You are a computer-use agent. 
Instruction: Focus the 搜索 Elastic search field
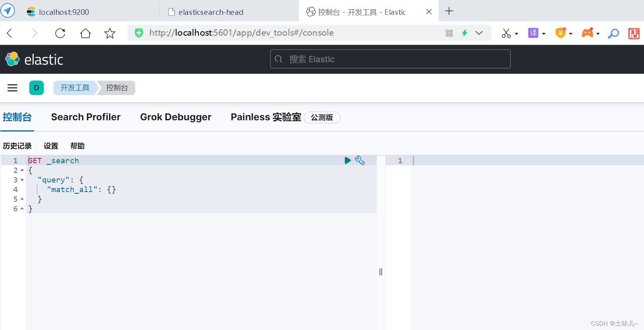click(x=390, y=59)
